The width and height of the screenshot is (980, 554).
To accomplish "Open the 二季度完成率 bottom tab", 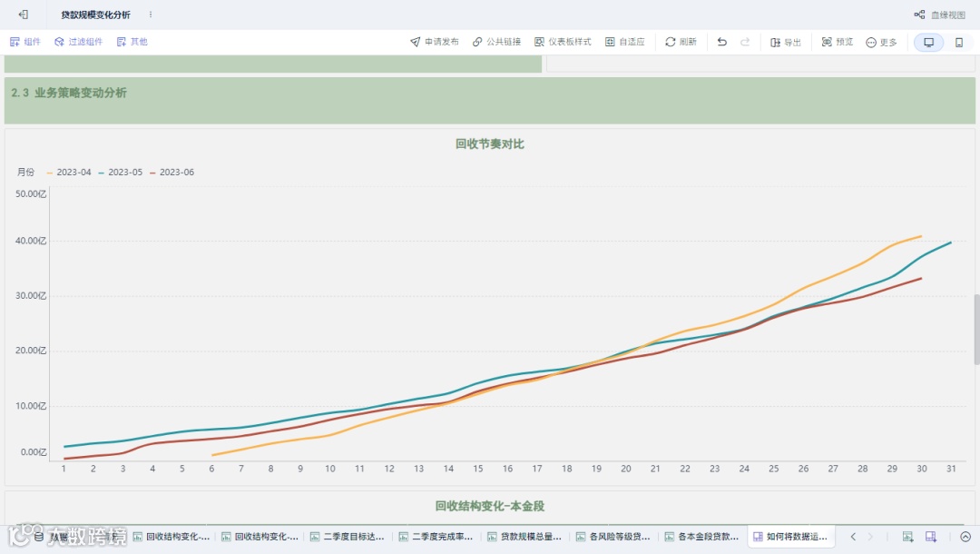I will point(436,537).
